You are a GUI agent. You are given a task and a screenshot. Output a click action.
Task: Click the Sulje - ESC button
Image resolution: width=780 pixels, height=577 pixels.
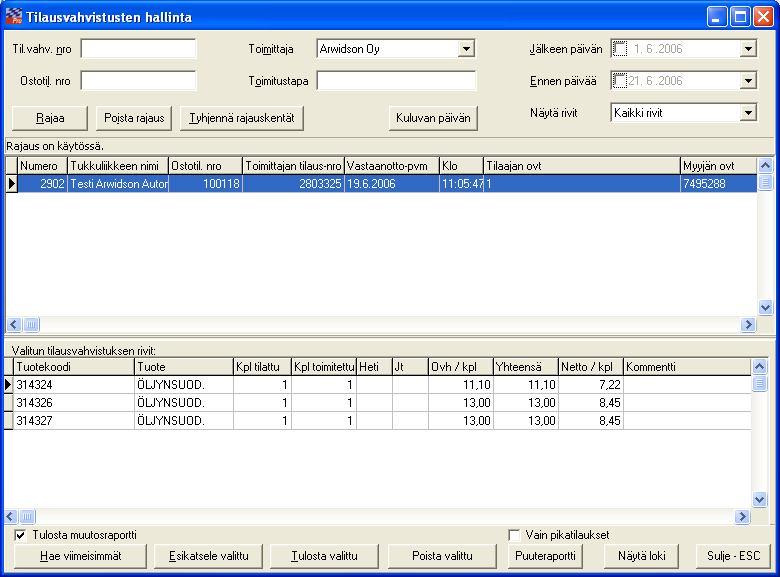(x=734, y=556)
